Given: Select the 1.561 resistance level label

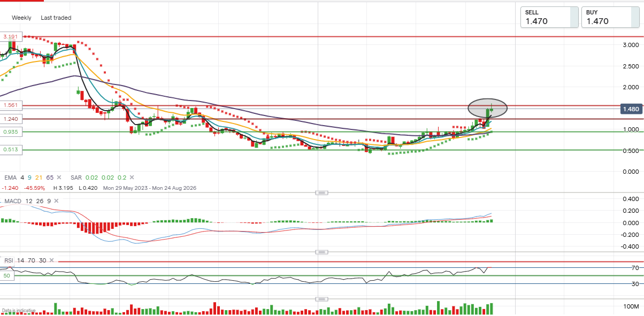Looking at the screenshot, I should [x=11, y=105].
